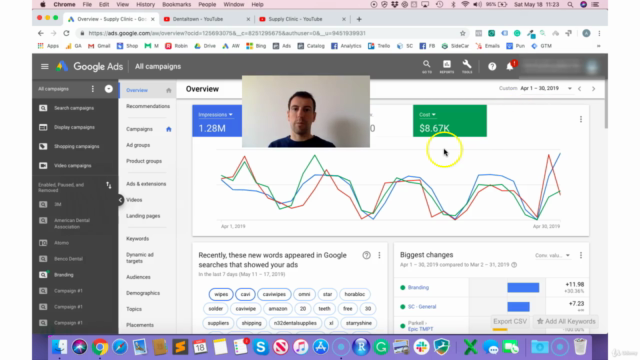Click Add All Keywords button
640x360 pixels.
(566, 322)
